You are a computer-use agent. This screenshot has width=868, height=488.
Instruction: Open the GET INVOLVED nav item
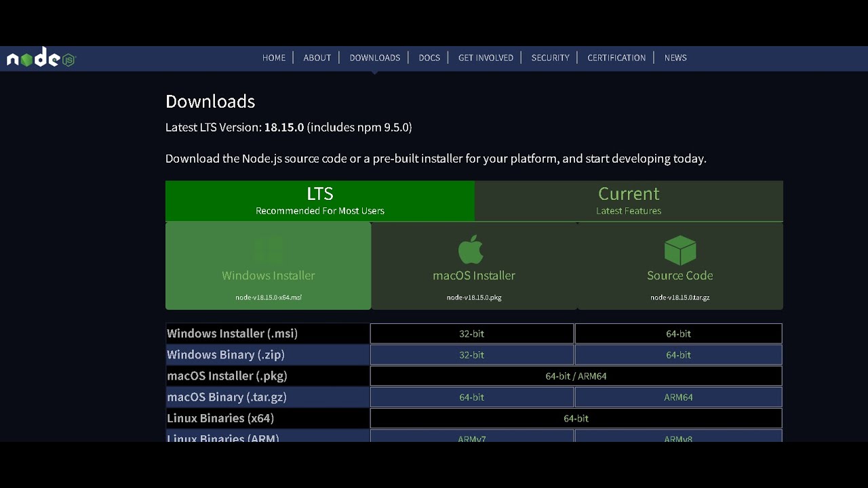coord(486,58)
